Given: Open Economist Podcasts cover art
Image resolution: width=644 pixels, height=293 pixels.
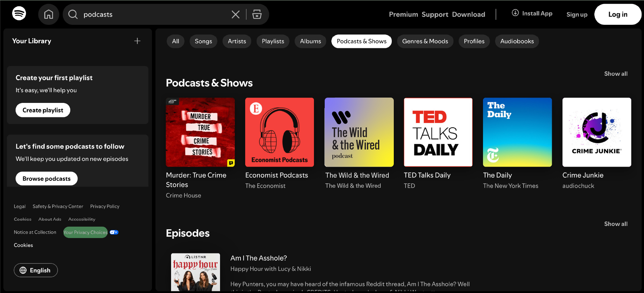Looking at the screenshot, I should 279,132.
